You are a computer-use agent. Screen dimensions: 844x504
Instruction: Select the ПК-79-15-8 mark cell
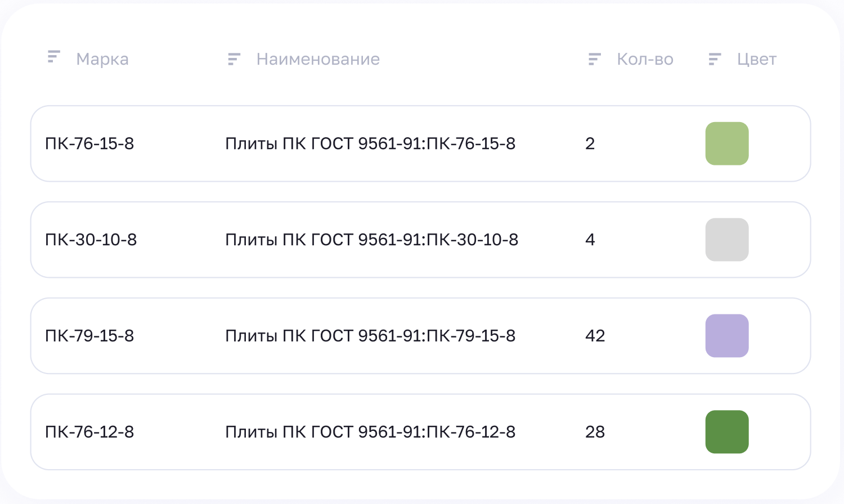tap(89, 336)
